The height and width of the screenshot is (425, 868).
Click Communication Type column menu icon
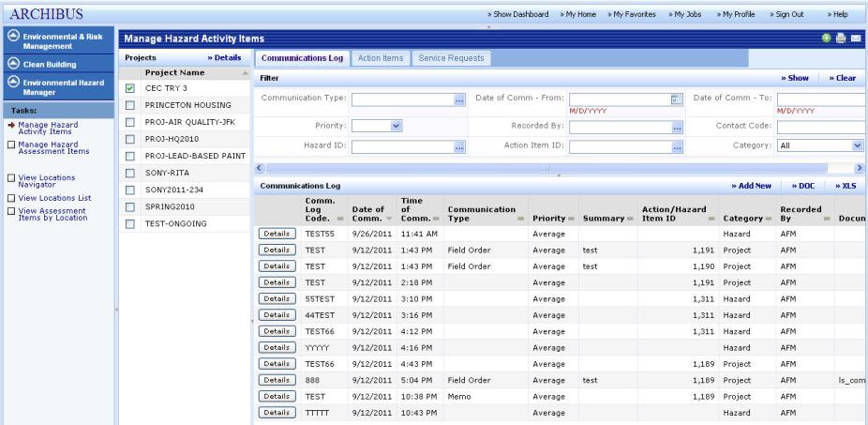(520, 220)
